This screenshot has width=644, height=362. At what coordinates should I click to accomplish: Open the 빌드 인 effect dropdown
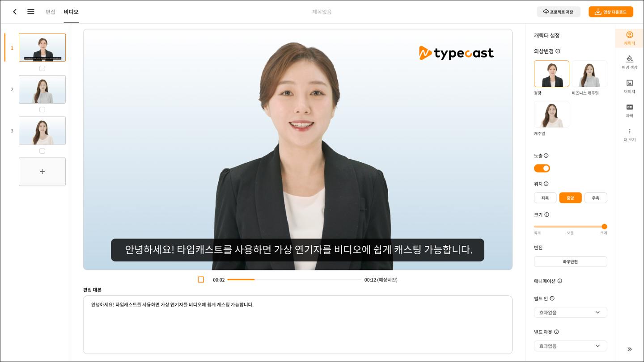(570, 312)
